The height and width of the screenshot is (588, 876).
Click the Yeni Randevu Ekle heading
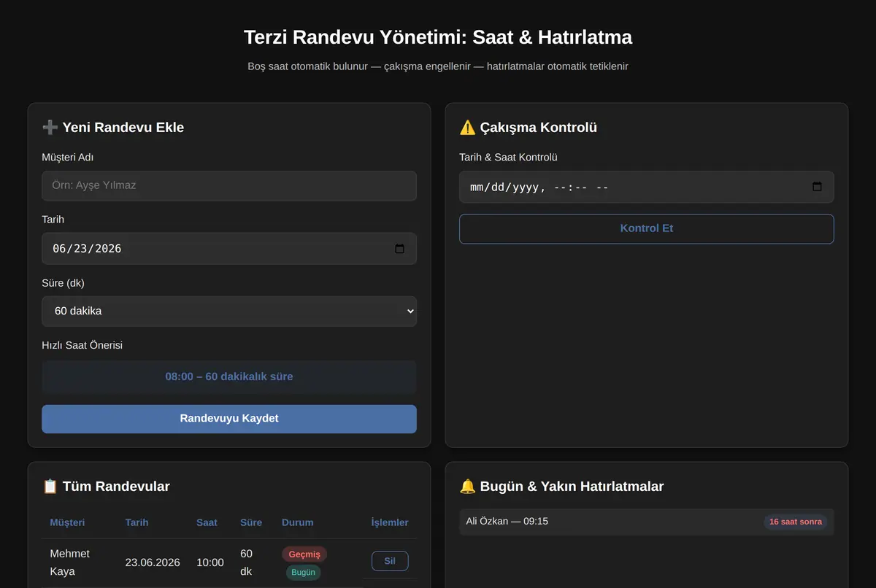pyautogui.click(x=113, y=128)
